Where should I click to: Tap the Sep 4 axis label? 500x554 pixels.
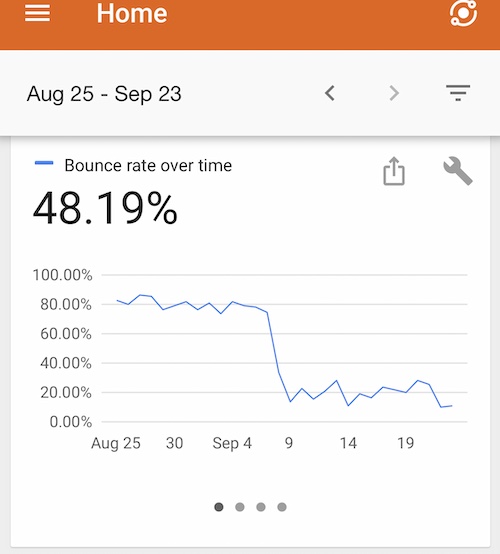[x=232, y=443]
